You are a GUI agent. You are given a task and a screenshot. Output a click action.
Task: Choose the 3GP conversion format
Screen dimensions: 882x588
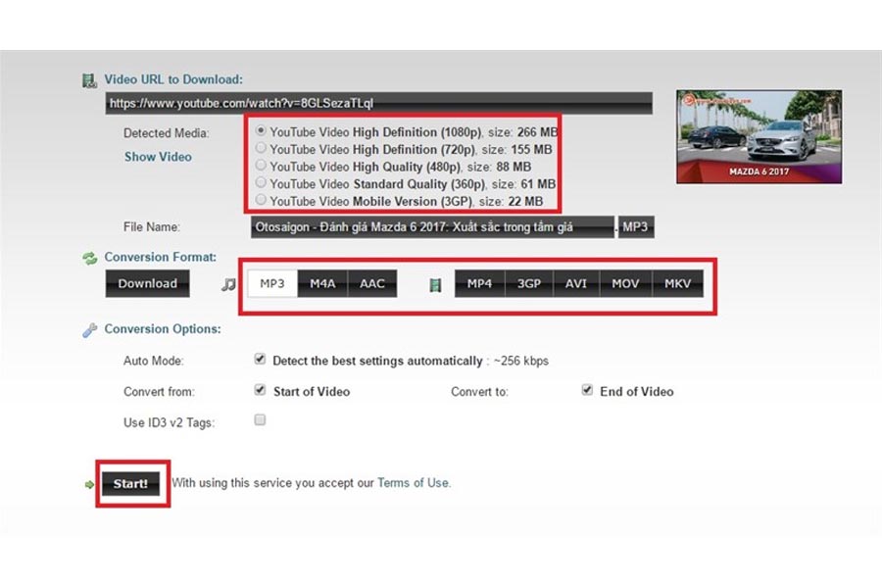click(x=529, y=283)
